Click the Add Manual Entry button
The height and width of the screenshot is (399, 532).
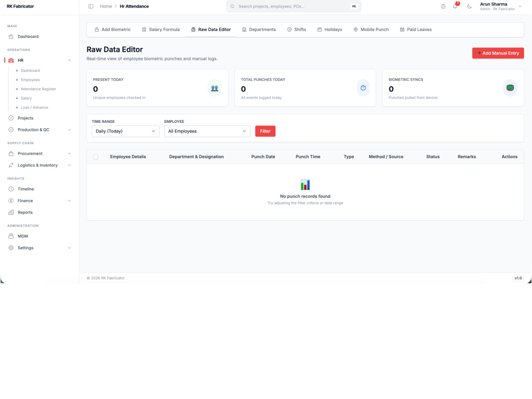pos(498,53)
